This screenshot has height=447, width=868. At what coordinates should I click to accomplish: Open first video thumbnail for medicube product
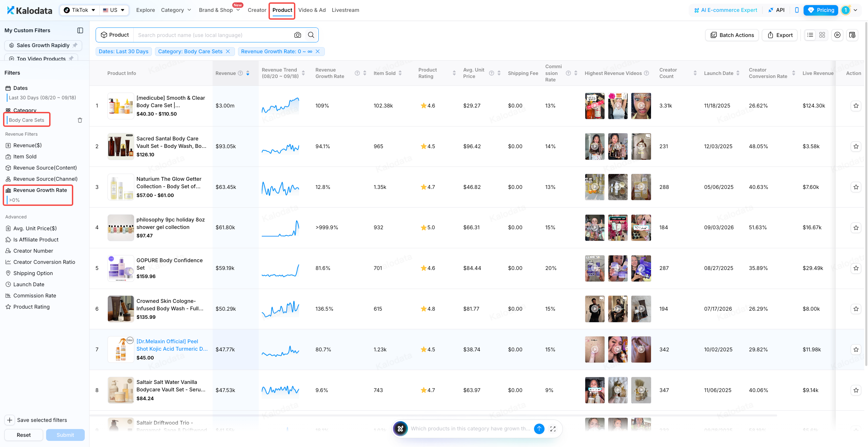click(595, 106)
